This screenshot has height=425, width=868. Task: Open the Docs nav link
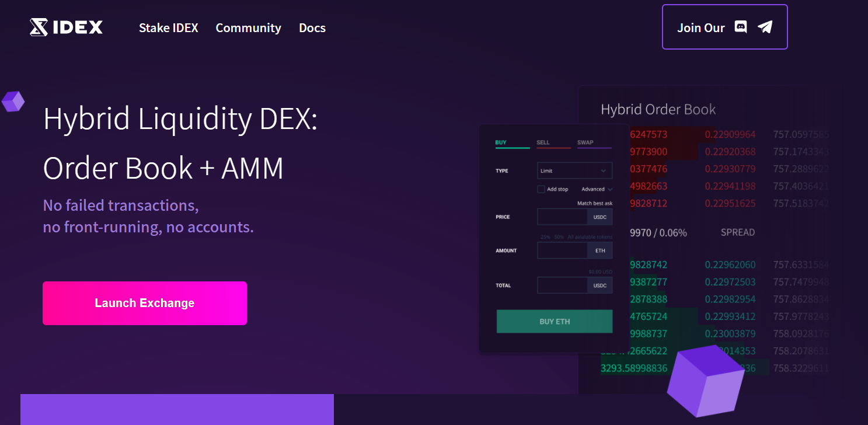pyautogui.click(x=312, y=28)
